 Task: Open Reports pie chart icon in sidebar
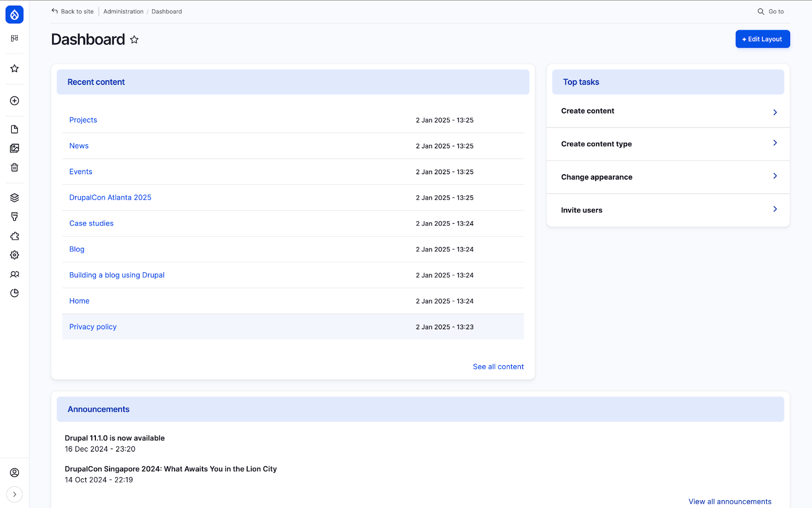pos(14,293)
